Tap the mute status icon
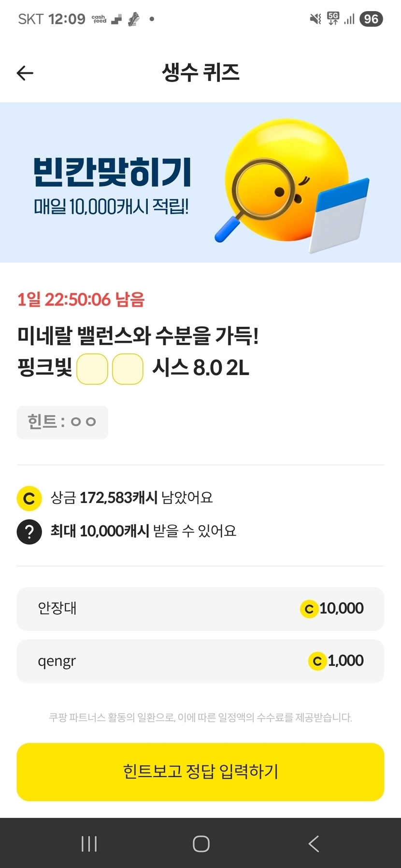Image resolution: width=401 pixels, height=868 pixels. pyautogui.click(x=315, y=19)
